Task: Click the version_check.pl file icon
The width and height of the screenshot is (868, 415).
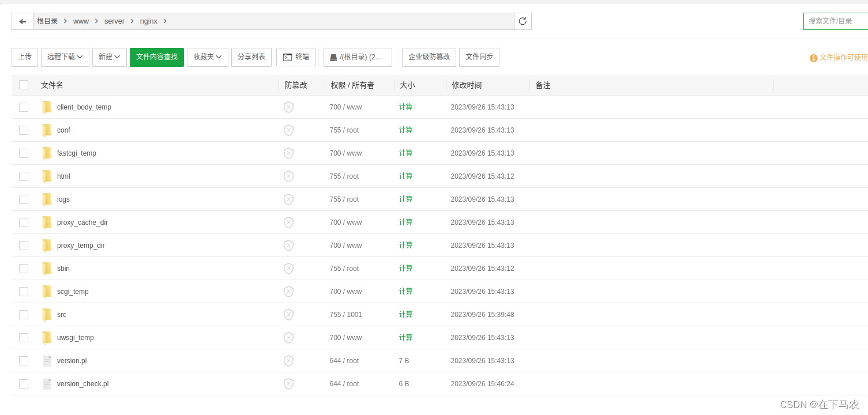Action: pos(47,384)
